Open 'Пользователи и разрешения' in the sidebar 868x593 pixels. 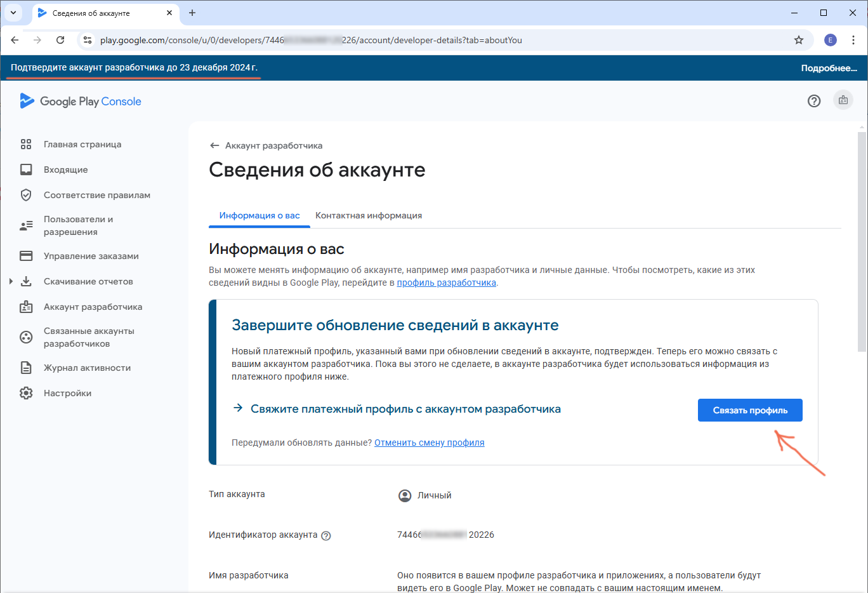pyautogui.click(x=79, y=225)
